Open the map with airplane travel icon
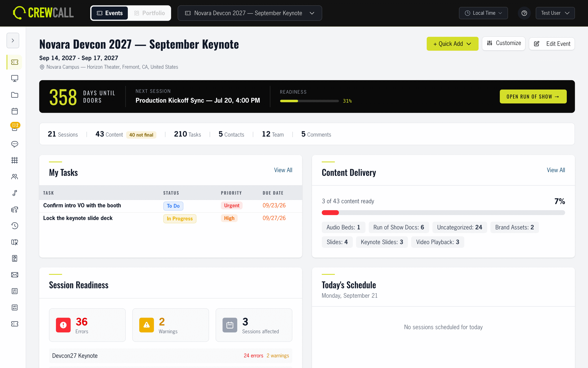This screenshot has height=368, width=588. [15, 242]
